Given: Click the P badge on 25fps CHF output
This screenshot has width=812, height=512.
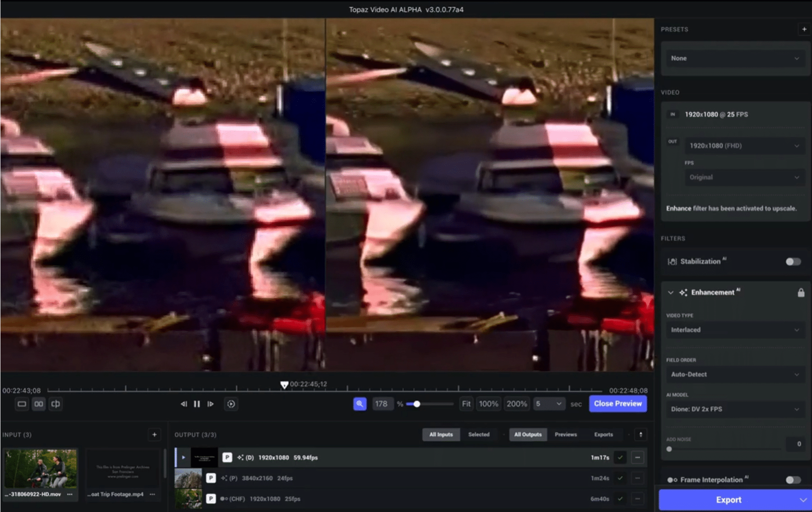Looking at the screenshot, I should tap(211, 499).
